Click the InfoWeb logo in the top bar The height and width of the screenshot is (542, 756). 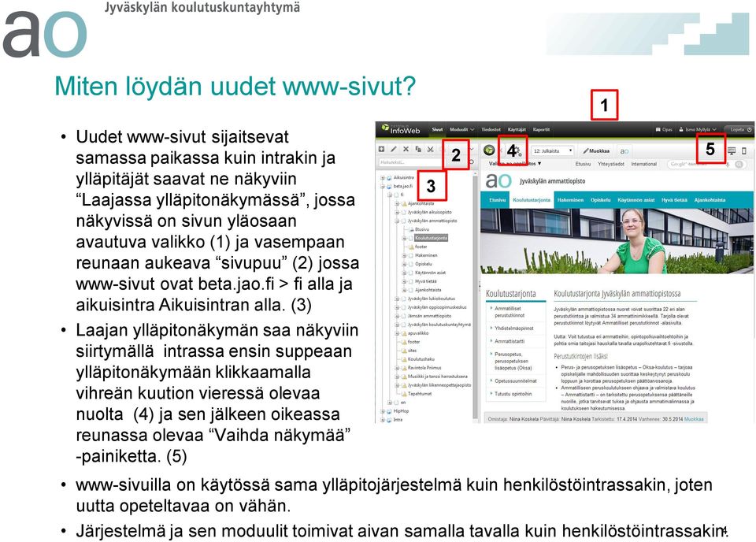click(401, 129)
